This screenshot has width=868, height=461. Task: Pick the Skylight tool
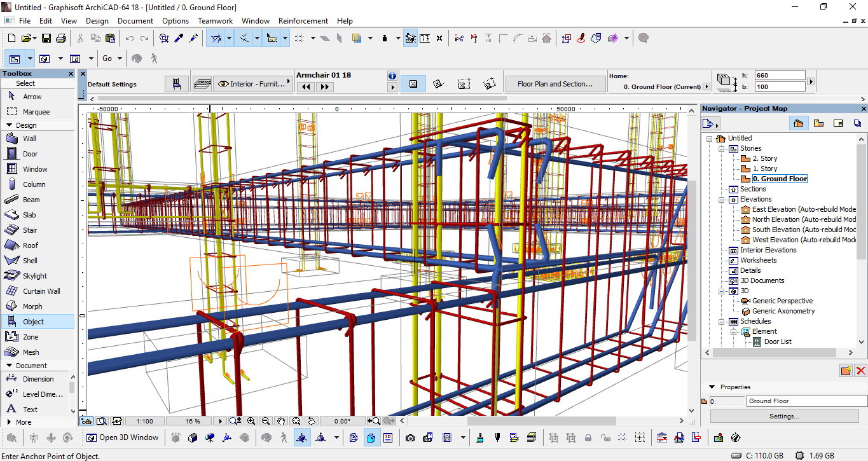point(38,276)
